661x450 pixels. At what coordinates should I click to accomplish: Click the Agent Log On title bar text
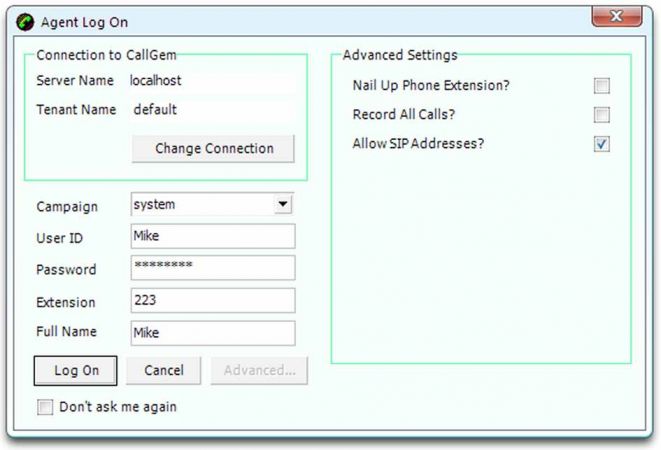[x=84, y=21]
